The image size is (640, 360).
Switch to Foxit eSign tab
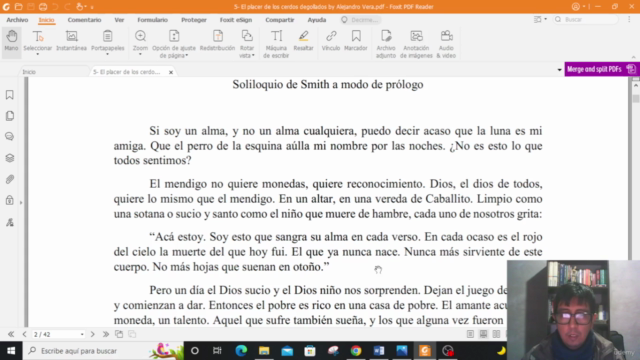[236, 20]
